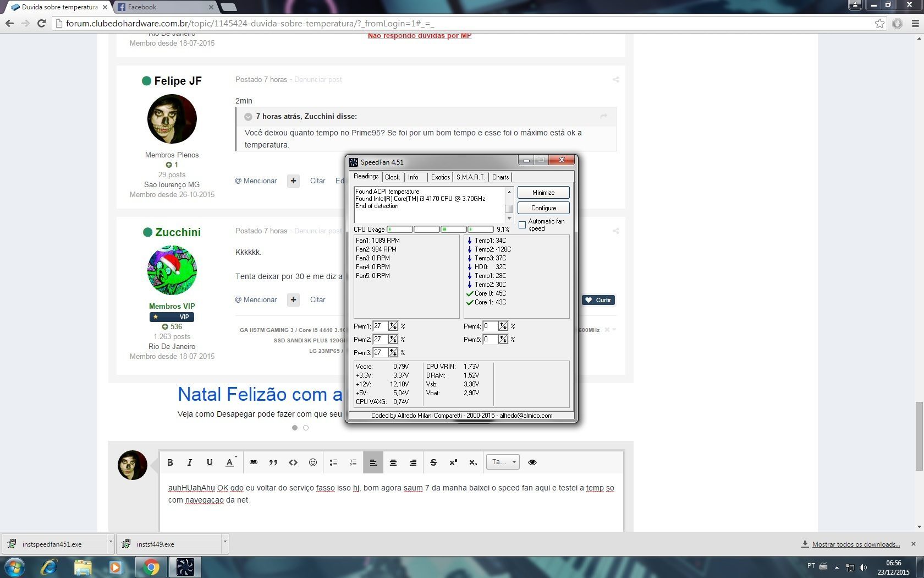Align text right in the editor
Screen dimensions: 924x578
[x=413, y=462]
